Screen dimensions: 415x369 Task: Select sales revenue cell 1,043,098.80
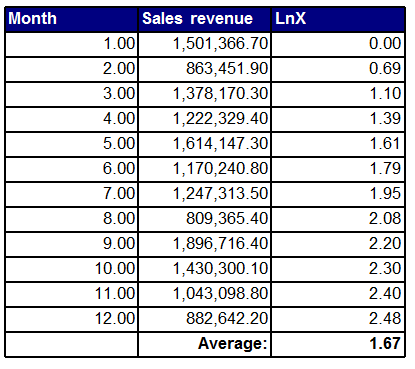click(205, 294)
